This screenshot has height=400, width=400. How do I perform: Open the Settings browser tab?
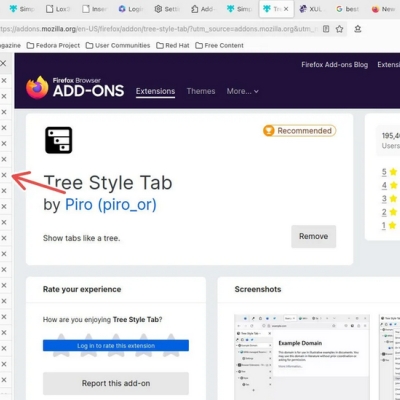click(x=167, y=9)
